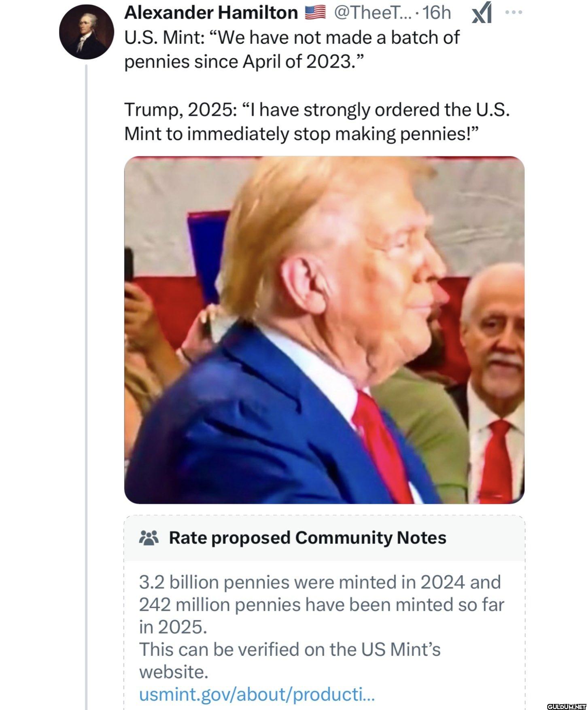
Task: Click the Trump, 2025 quote paragraph
Action: [316, 122]
